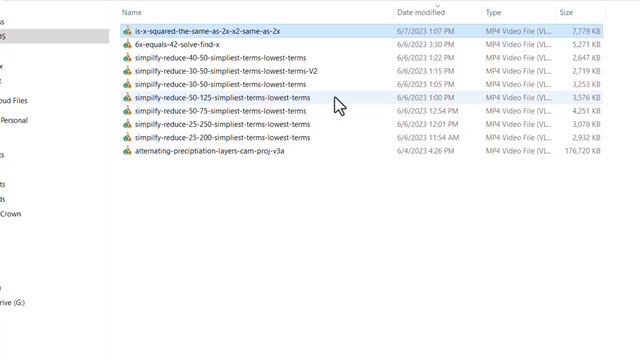Click the 4,251 KB size cell
The height and width of the screenshot is (360, 640).
pos(586,111)
